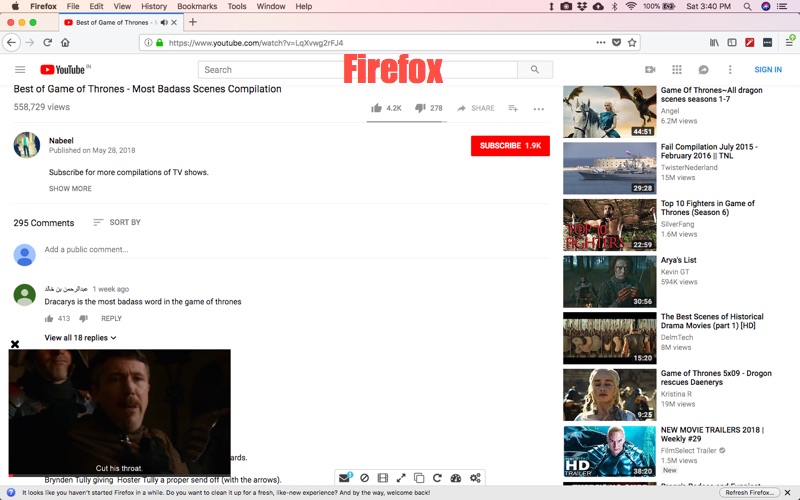This screenshot has width=800, height=500.
Task: Click the mini player video progress bar
Action: point(119,475)
